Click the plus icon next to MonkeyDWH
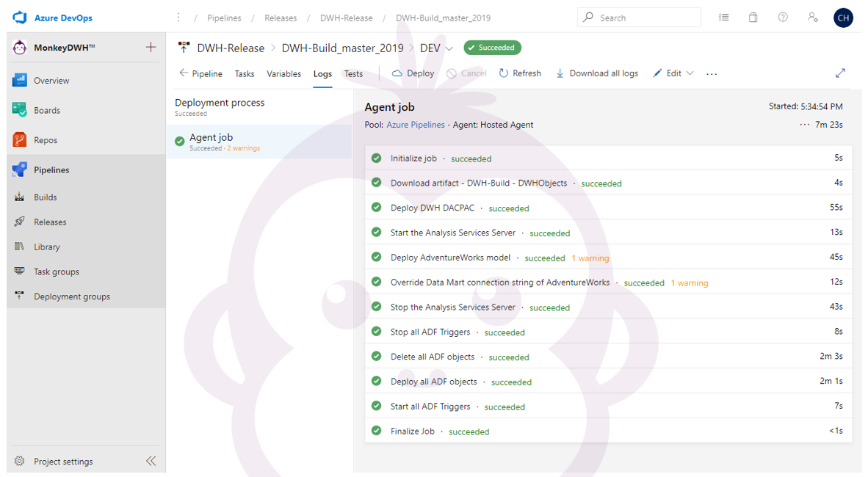 click(151, 47)
